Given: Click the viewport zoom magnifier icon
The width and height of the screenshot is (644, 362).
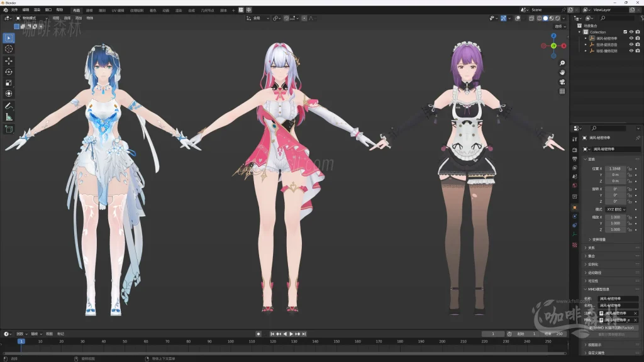Looking at the screenshot, I should [562, 63].
